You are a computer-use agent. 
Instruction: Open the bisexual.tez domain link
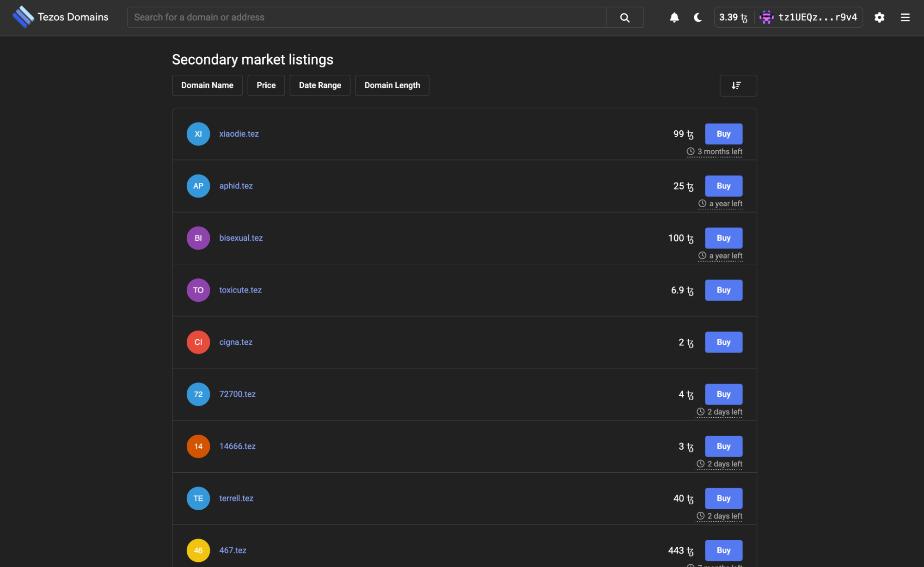click(x=241, y=238)
